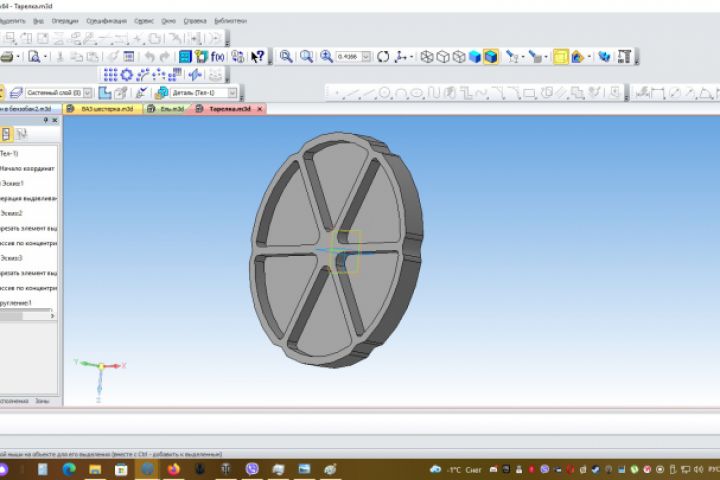Viewport: 720px width, 480px height.
Task: Click the tree horizontal scrollbar right arrow
Action: click(52, 316)
